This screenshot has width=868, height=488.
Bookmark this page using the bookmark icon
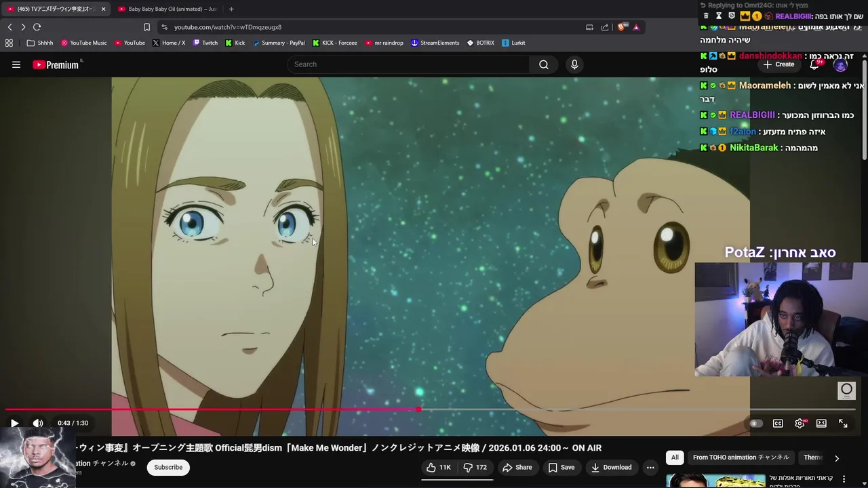pos(146,27)
